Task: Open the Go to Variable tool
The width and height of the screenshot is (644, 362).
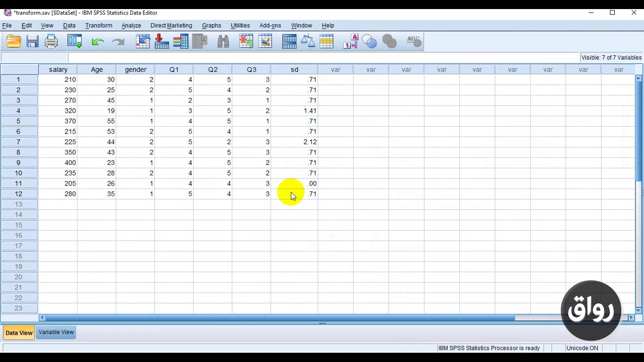Action: pos(162,41)
